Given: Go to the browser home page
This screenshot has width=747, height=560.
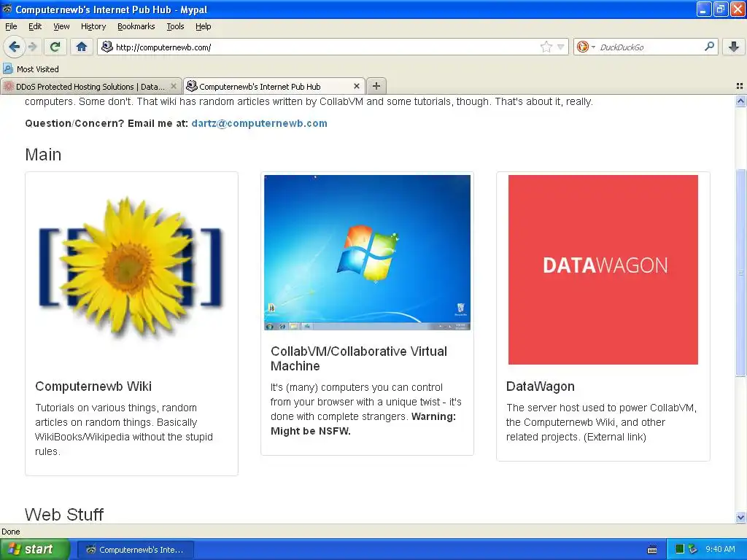Looking at the screenshot, I should click(82, 47).
